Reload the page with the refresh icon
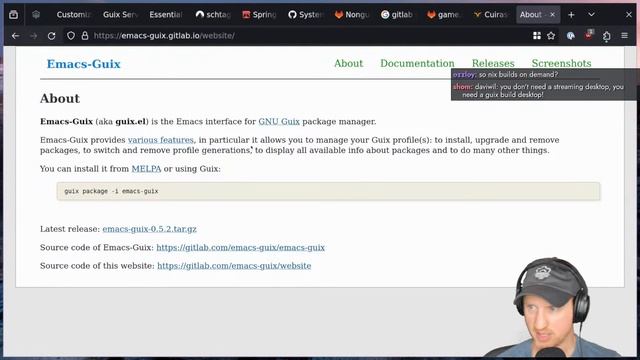This screenshot has height=360, width=640. 51,36
